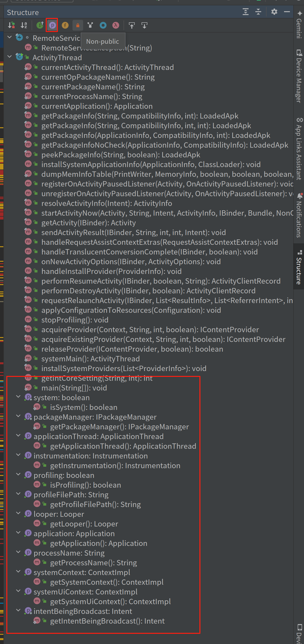
Task: Click property icon beside systemContext: ContextImpl
Action: [28, 572]
